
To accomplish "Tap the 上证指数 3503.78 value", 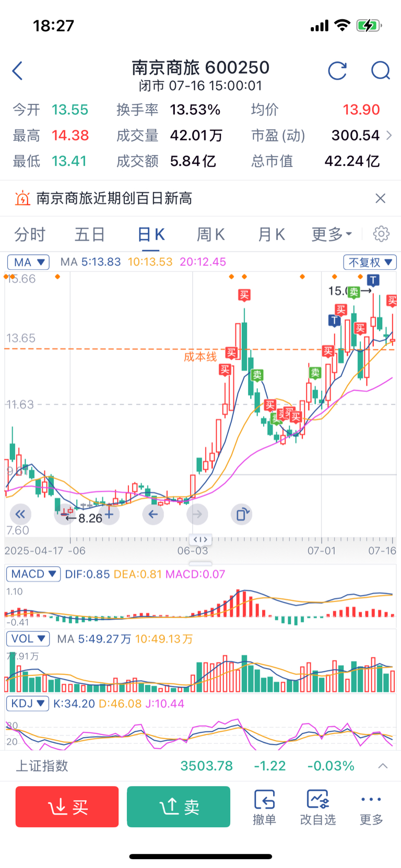I will (206, 766).
